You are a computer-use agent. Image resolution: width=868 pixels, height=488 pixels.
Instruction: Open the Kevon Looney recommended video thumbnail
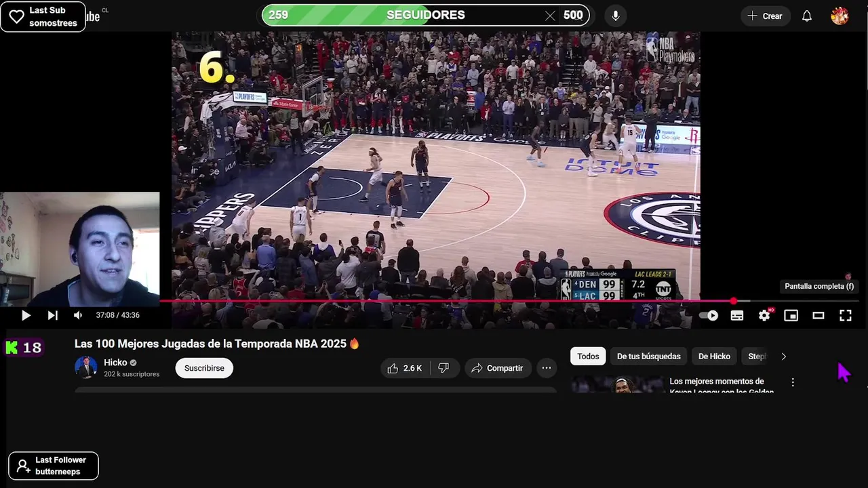tap(617, 385)
